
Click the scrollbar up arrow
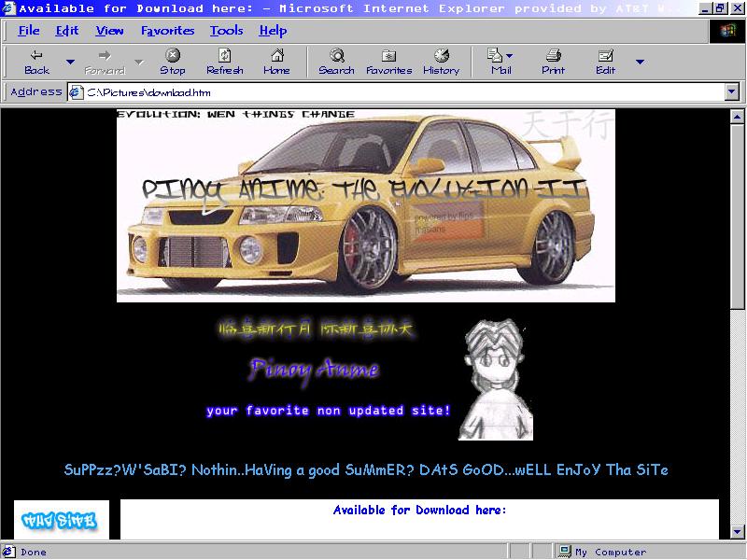[x=737, y=116]
